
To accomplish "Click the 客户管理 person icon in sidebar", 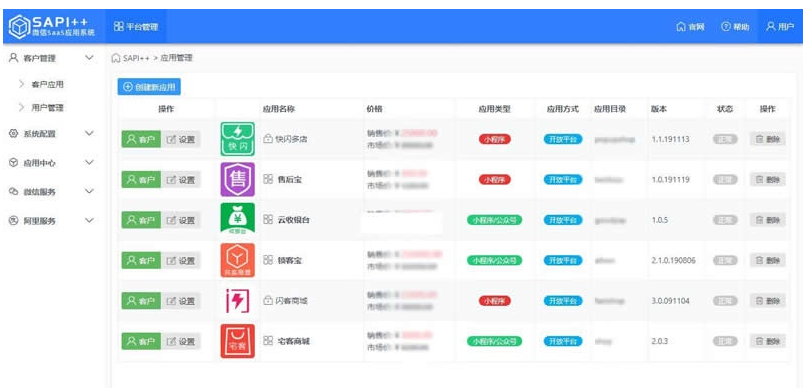I will click(x=14, y=58).
